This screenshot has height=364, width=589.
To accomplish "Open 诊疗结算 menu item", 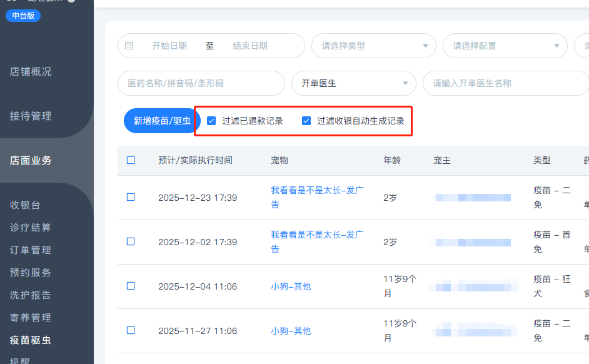I will 31,227.
